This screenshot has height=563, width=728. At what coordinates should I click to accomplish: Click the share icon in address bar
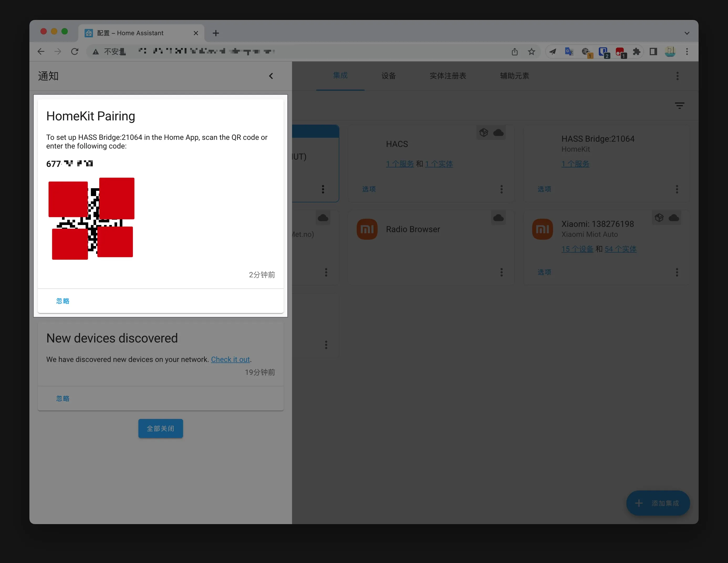(x=514, y=51)
